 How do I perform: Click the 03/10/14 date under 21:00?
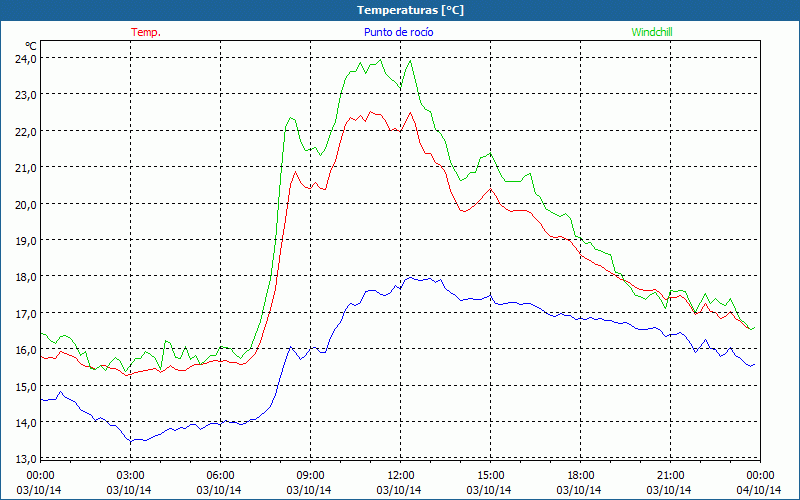(669, 490)
